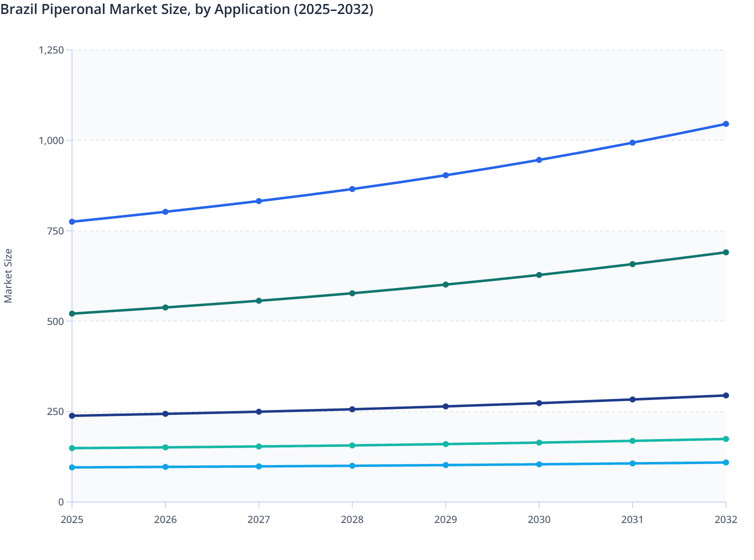Select teal line's 2027 data point
Image resolution: width=754 pixels, height=560 pixels.
tap(259, 446)
